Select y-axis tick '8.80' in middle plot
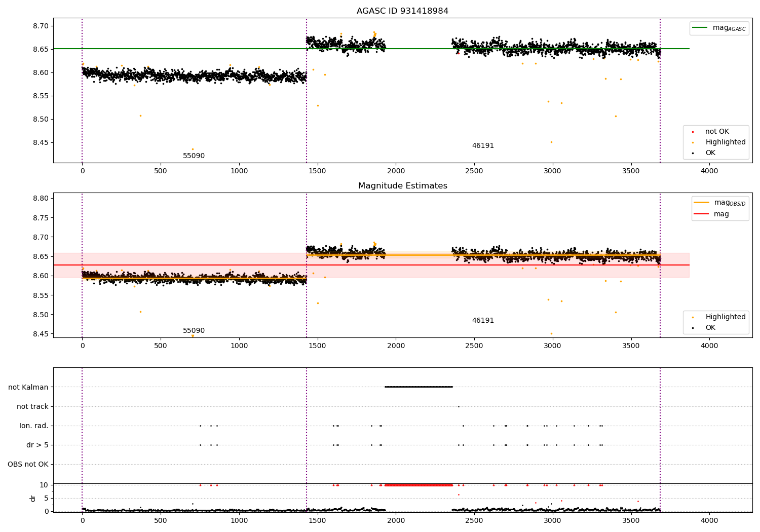The width and height of the screenshot is (760, 532). 41,199
